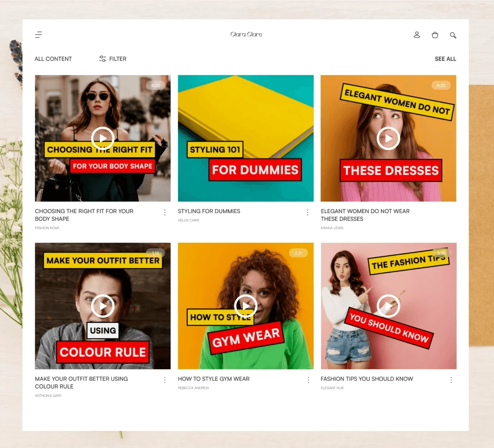Click the filter sliders icon

[x=103, y=59]
